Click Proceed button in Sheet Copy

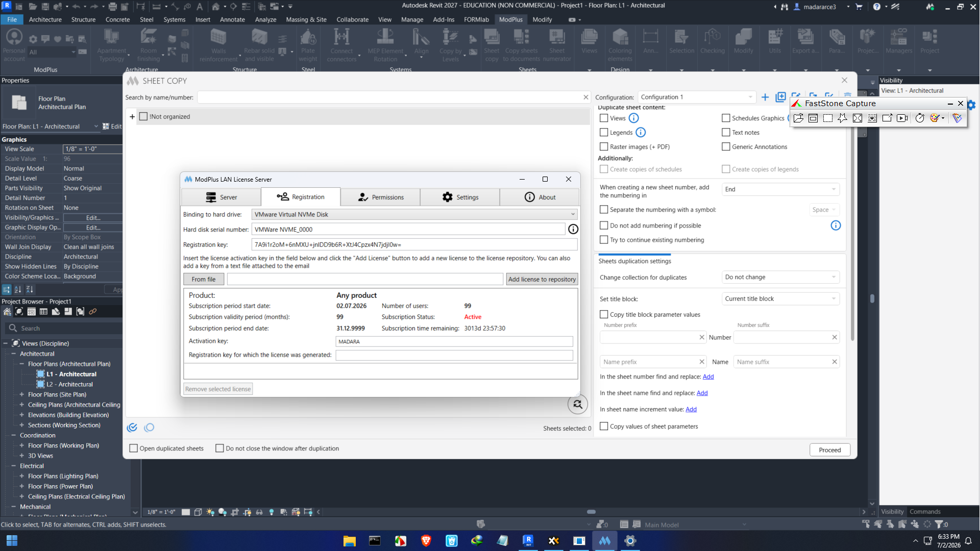[x=829, y=450]
